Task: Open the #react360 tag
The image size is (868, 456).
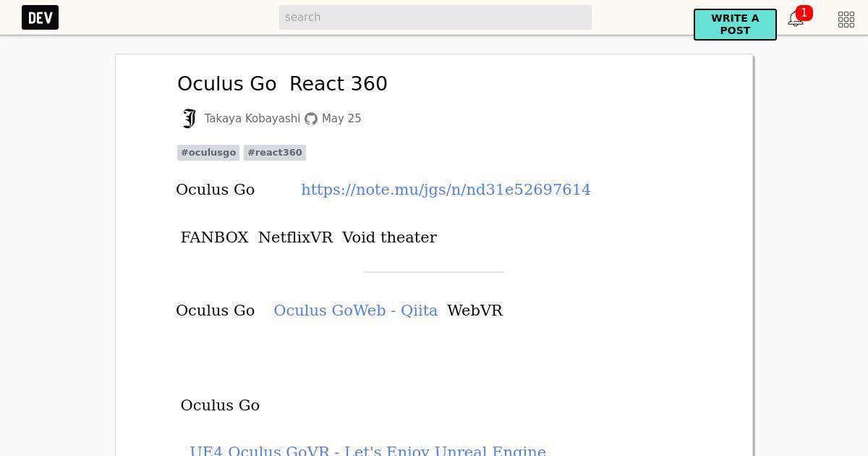Action: (x=275, y=153)
